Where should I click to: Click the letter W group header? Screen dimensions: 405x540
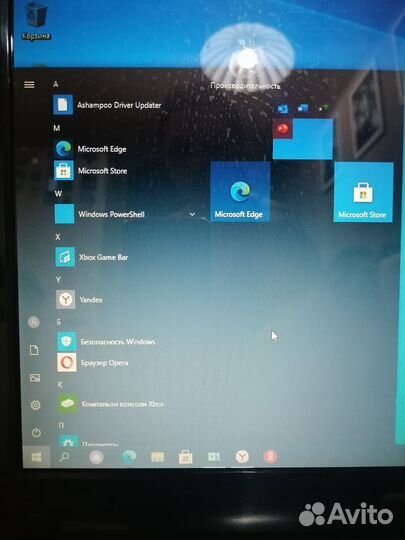point(58,194)
